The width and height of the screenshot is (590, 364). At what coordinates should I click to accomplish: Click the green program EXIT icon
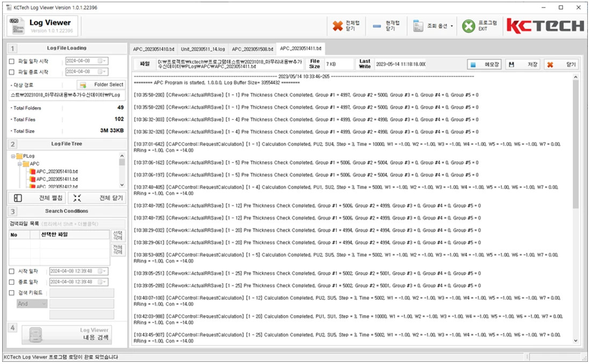pyautogui.click(x=469, y=26)
